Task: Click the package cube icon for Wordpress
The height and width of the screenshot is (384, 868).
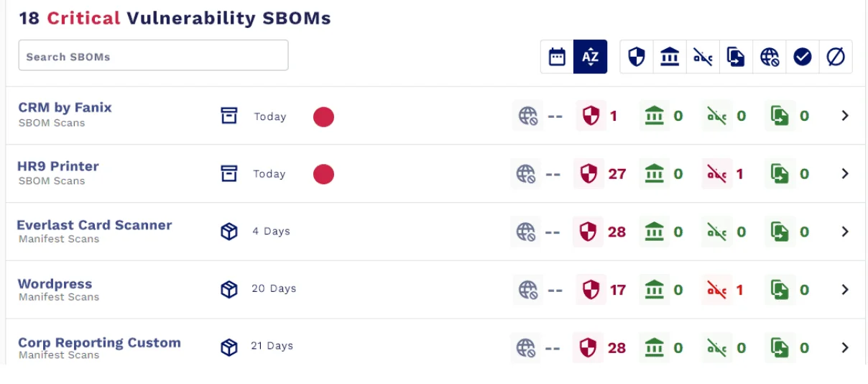Action: (x=229, y=289)
